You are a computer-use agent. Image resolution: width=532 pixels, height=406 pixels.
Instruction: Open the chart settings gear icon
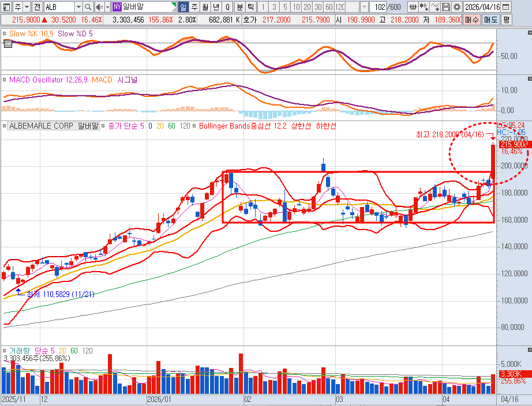pyautogui.click(x=457, y=7)
